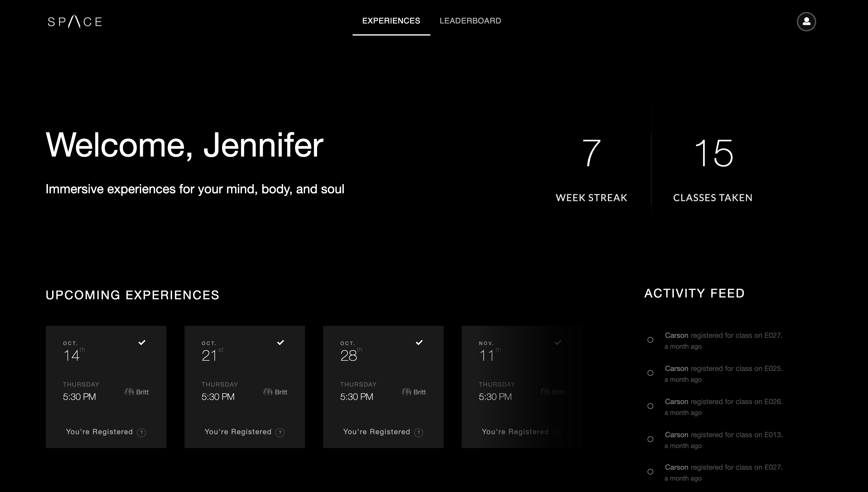Click help icon on Oct 28 card
Image resolution: width=868 pixels, height=492 pixels.
coord(419,432)
